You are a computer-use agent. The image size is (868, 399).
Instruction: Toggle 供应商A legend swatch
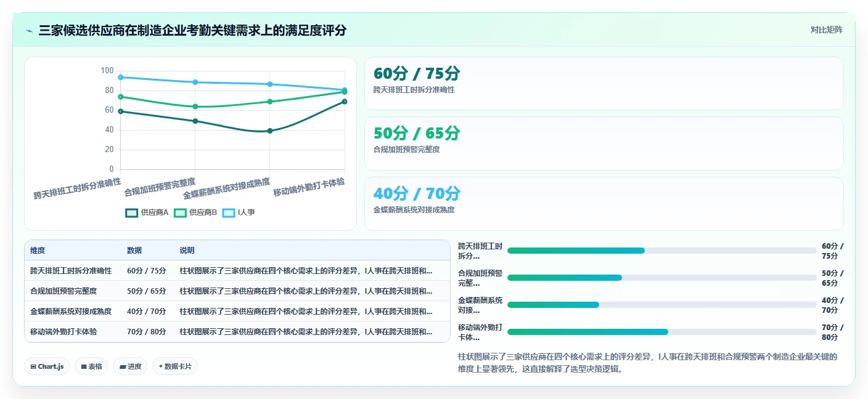(x=131, y=212)
